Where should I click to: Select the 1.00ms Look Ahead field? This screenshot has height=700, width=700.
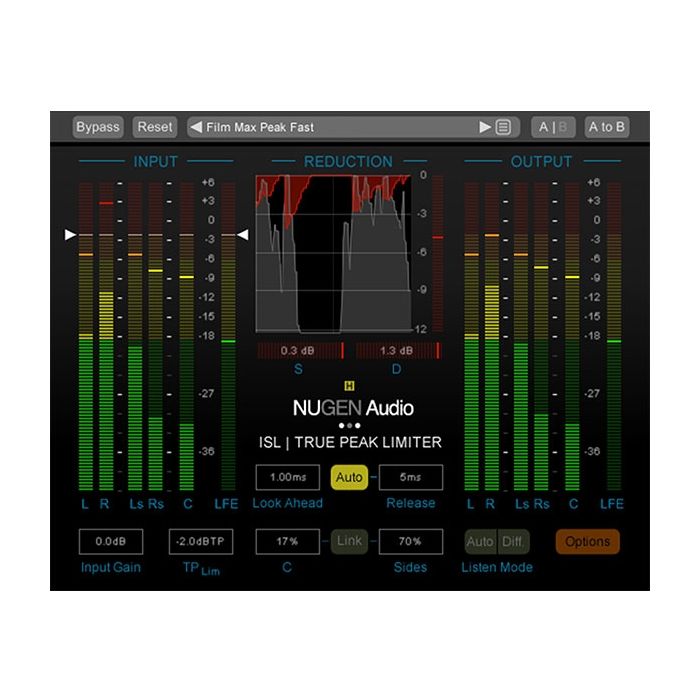[288, 477]
